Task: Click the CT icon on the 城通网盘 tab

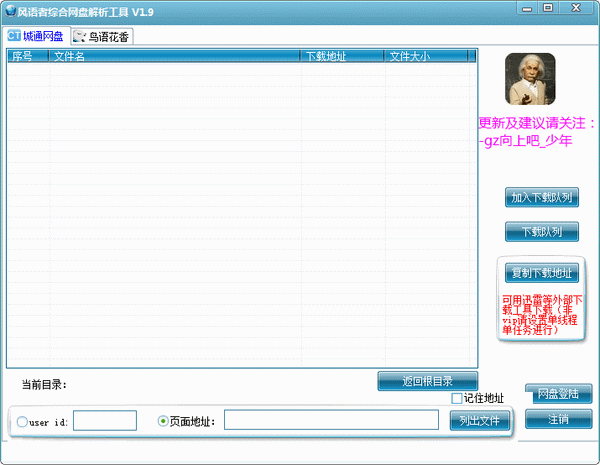Action: (x=14, y=36)
